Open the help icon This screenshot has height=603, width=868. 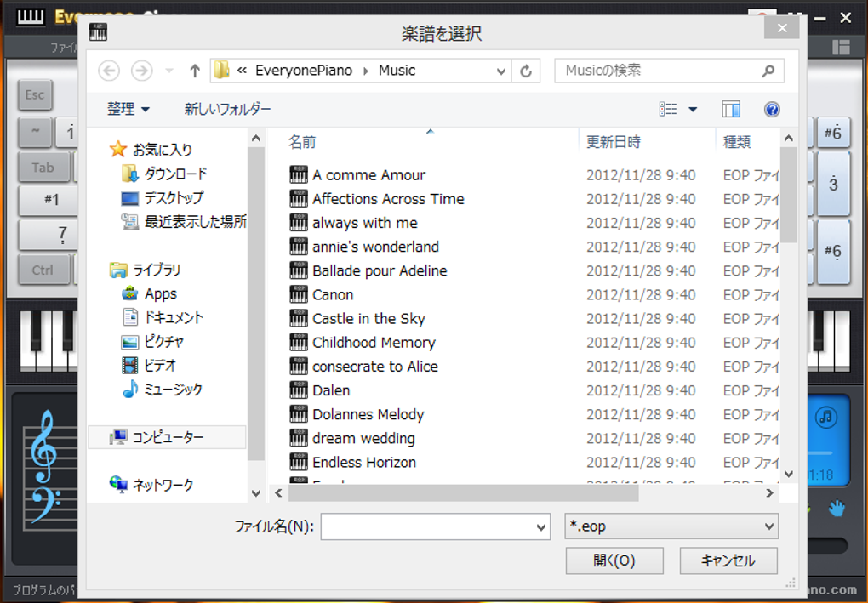(772, 109)
